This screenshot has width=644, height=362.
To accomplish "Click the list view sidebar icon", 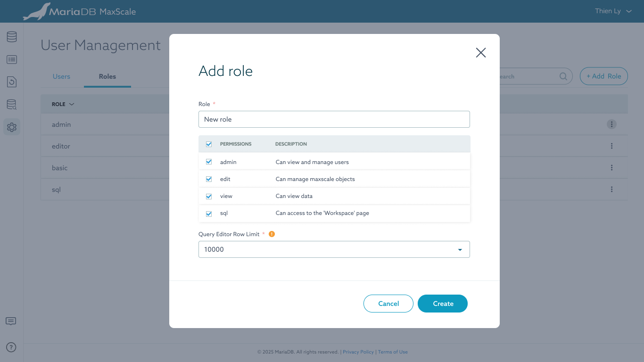I will tap(12, 59).
